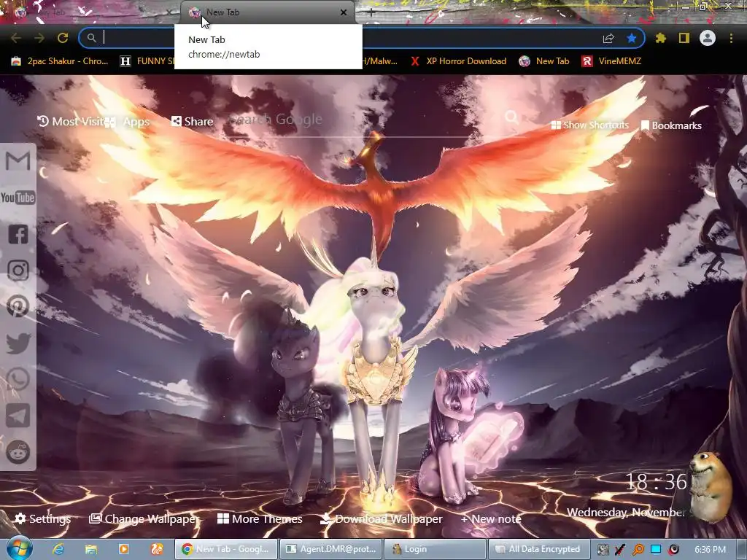Click the orange magnifier tray icon
747x560 pixels.
click(x=638, y=550)
